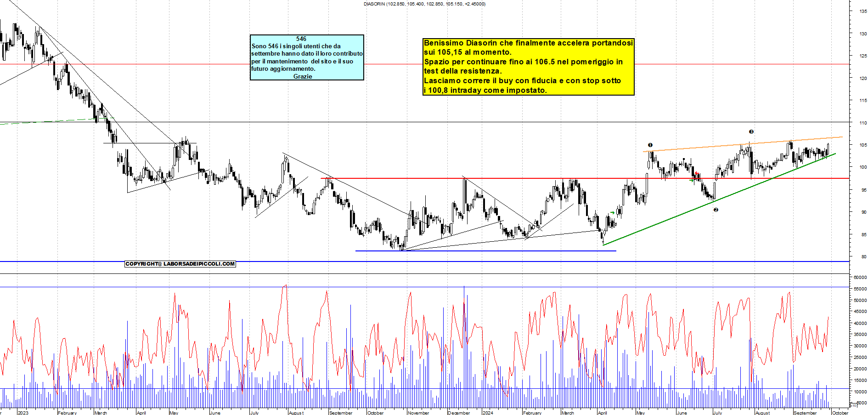
Task: Click the 10000 volume axis label
Action: pos(861,392)
